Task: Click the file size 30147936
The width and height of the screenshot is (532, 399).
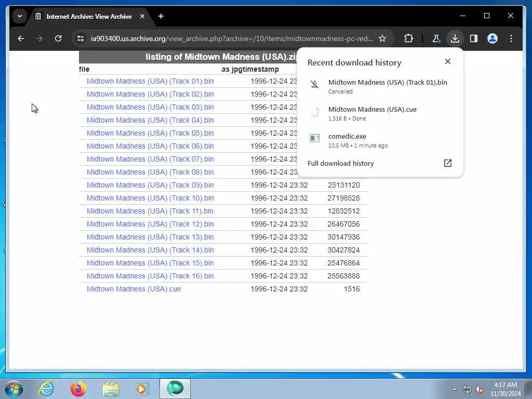Action: point(344,237)
